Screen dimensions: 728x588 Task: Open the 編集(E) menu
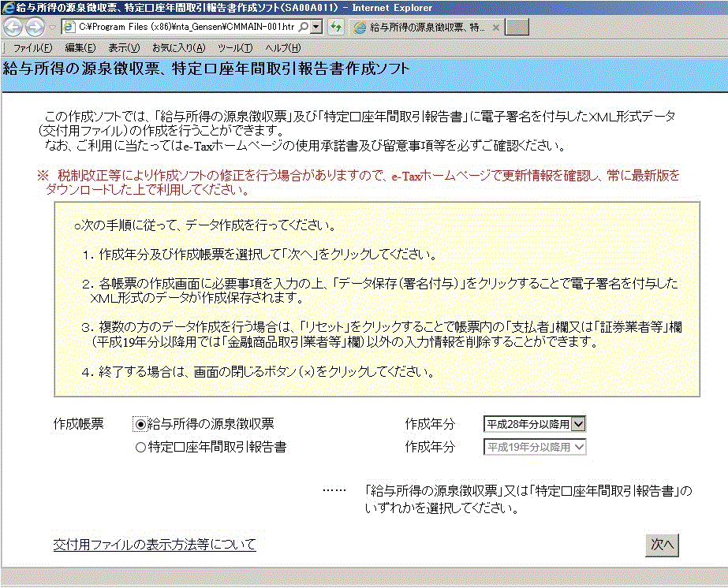[x=80, y=48]
